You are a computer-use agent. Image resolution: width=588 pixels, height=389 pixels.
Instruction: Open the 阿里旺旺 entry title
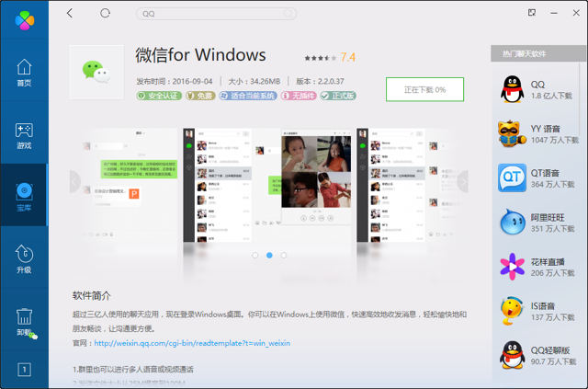tap(548, 217)
